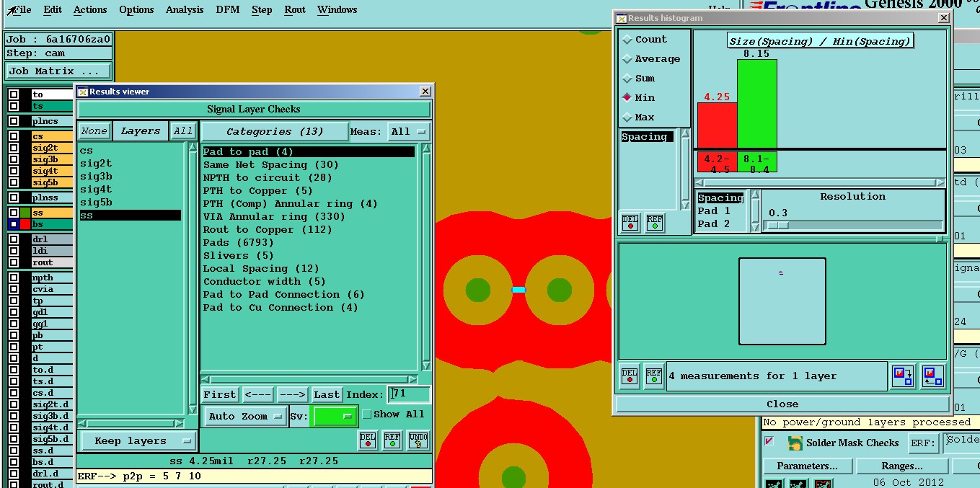The image size is (980, 488).
Task: Select sig2t in Results viewer layers
Action: (x=96, y=164)
